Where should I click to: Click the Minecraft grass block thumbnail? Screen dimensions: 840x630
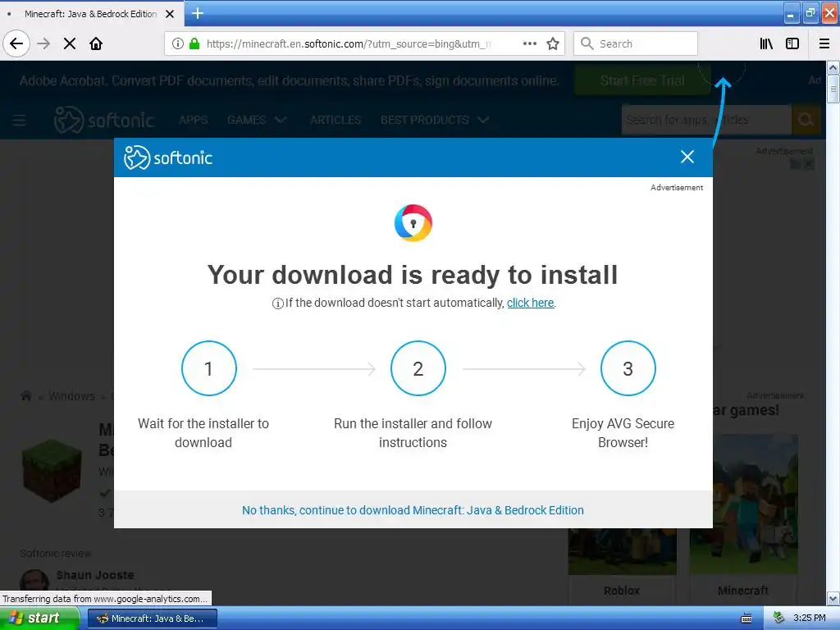pos(52,470)
